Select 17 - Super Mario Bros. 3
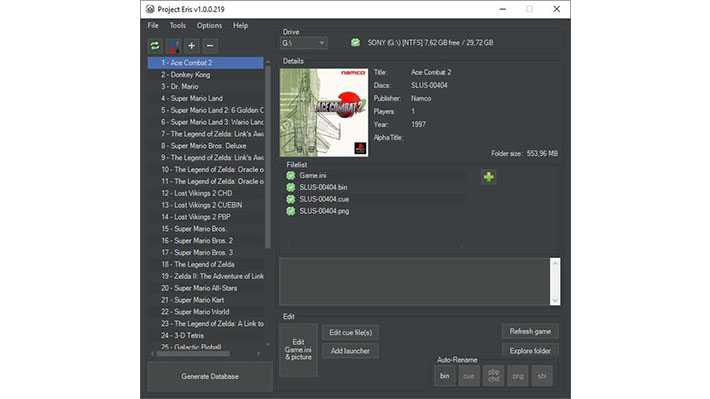The height and width of the screenshot is (399, 710). [206, 253]
